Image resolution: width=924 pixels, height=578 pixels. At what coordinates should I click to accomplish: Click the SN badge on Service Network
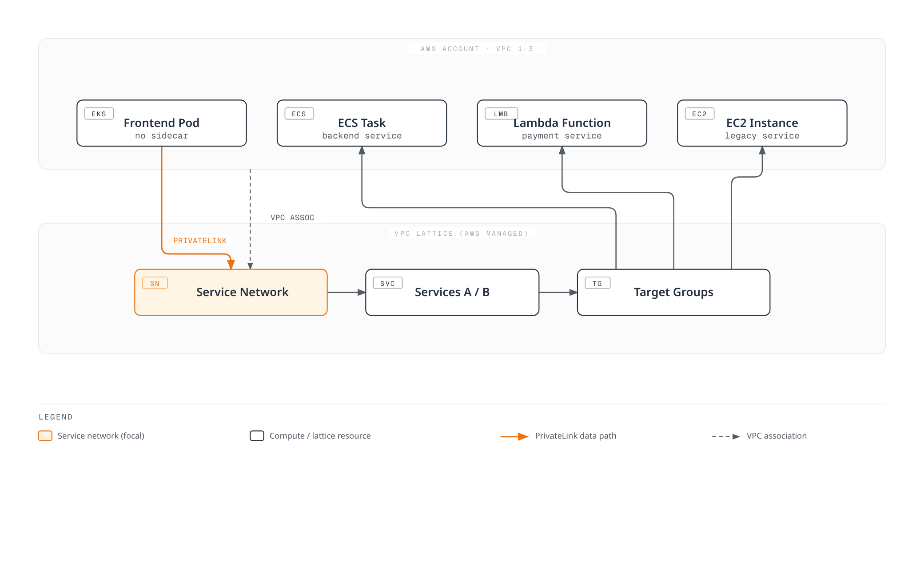(155, 283)
